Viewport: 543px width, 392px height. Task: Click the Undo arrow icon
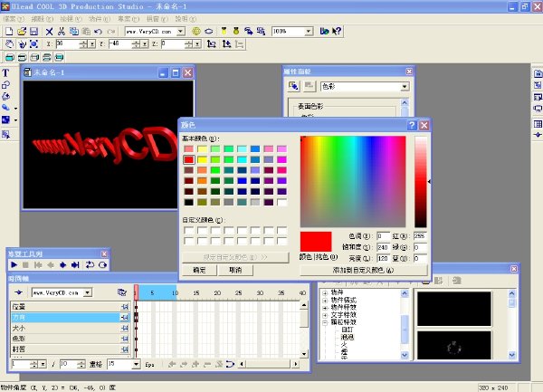(x=99, y=32)
